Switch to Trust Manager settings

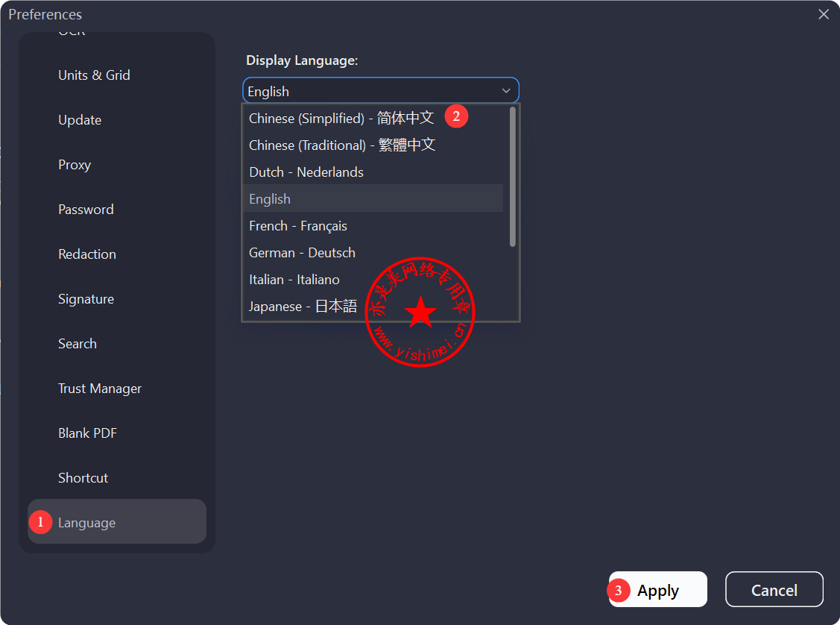point(100,389)
